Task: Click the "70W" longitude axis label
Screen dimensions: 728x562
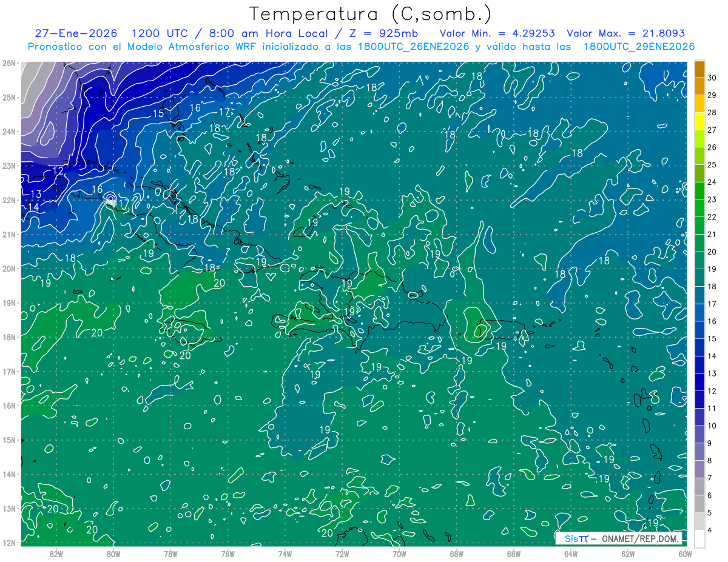Action: (x=399, y=554)
